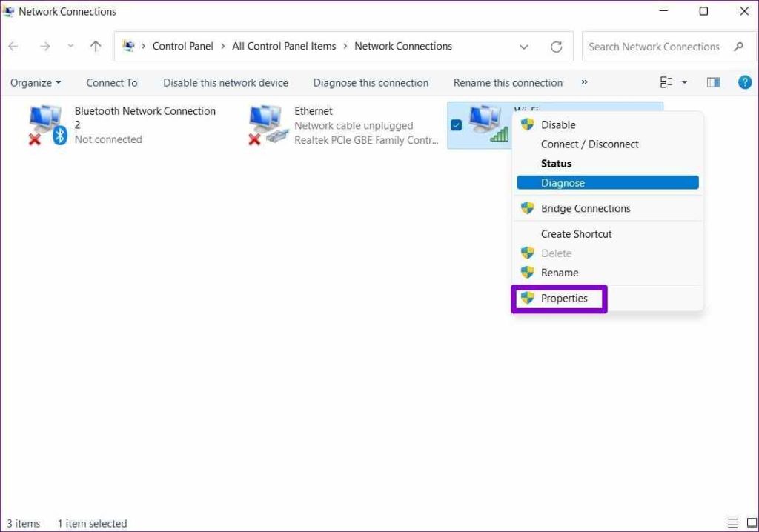Switch to details view in status bar
The height and width of the screenshot is (532, 759).
732,523
